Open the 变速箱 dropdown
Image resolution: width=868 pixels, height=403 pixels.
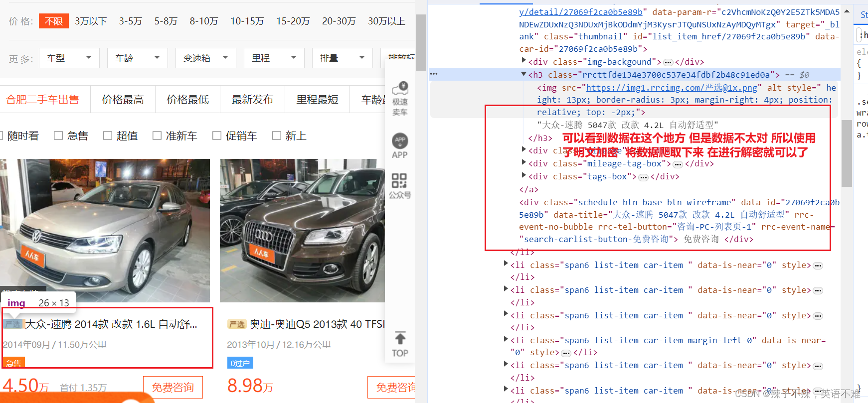pyautogui.click(x=206, y=58)
